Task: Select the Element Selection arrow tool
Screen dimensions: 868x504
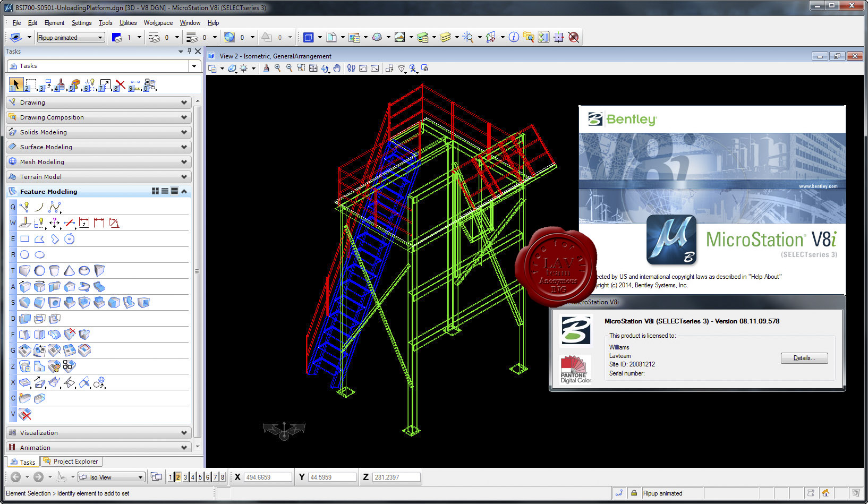Action: point(16,84)
